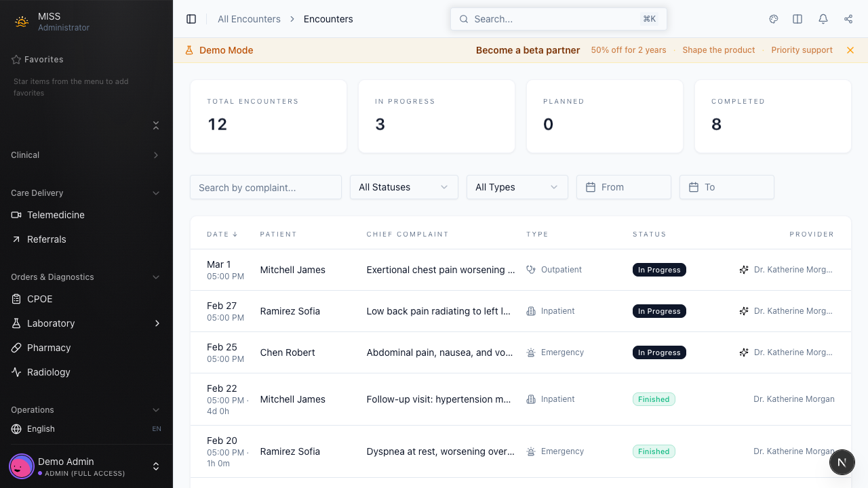Image resolution: width=868 pixels, height=488 pixels.
Task: Open CPOE from the sidebar
Action: click(x=38, y=299)
